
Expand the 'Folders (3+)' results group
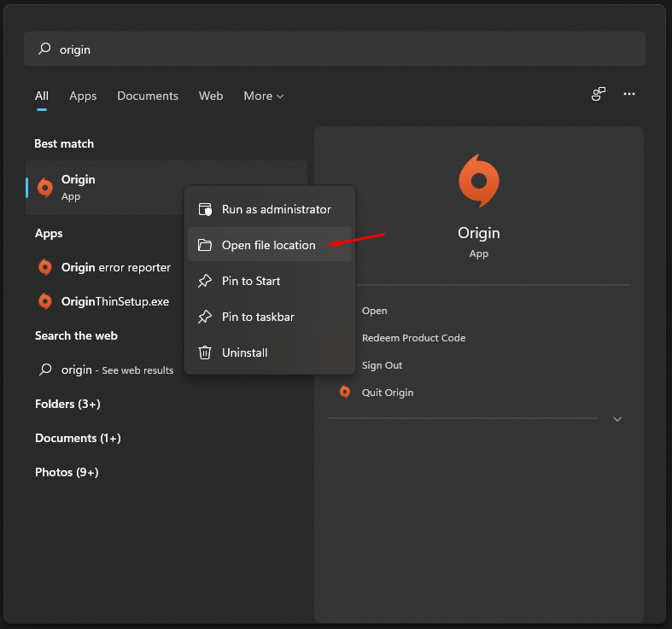click(67, 404)
